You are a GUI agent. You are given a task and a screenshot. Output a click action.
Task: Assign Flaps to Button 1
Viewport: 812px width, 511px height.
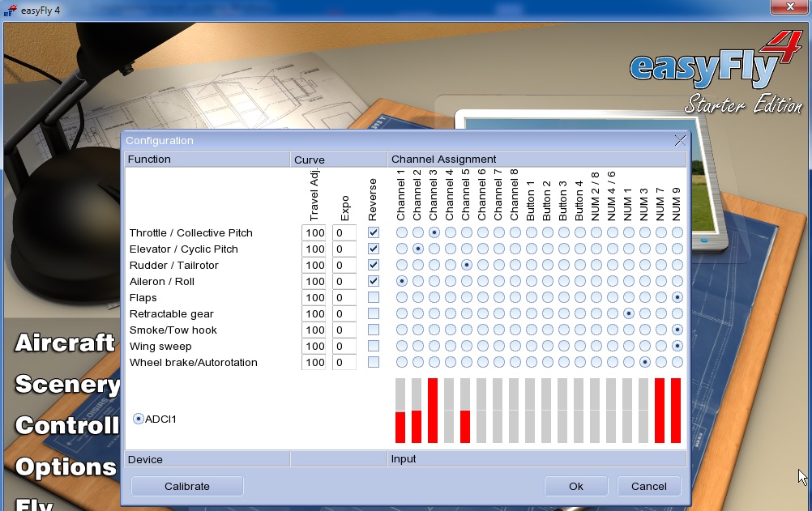tap(532, 297)
